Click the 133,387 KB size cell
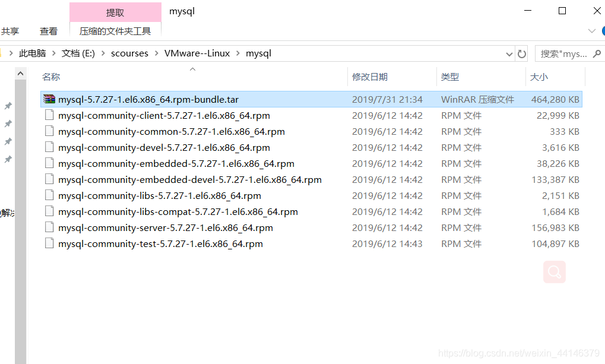The width and height of the screenshot is (605, 364). pos(555,179)
